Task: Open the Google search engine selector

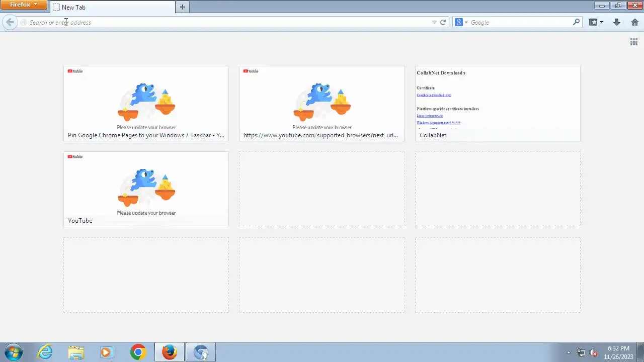Action: tap(461, 22)
